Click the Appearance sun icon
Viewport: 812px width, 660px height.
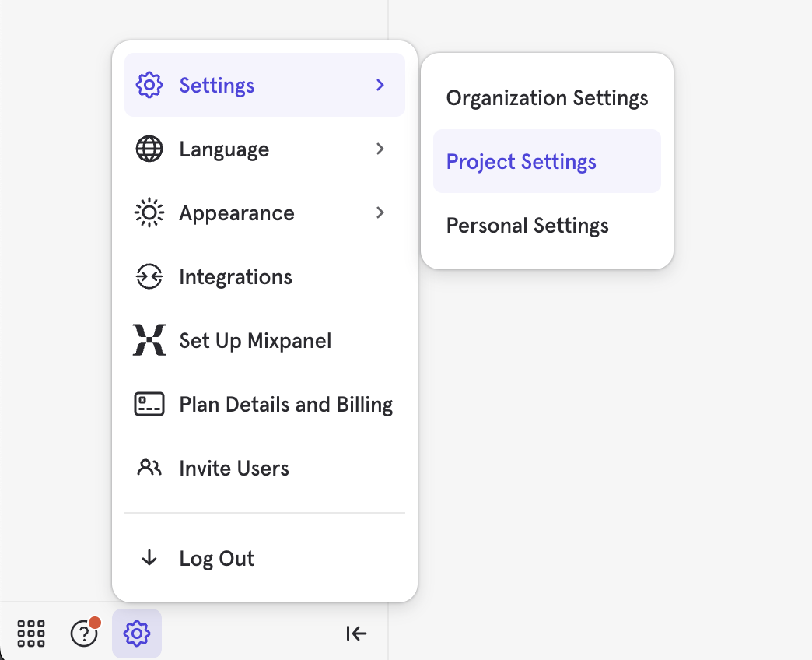coord(149,212)
